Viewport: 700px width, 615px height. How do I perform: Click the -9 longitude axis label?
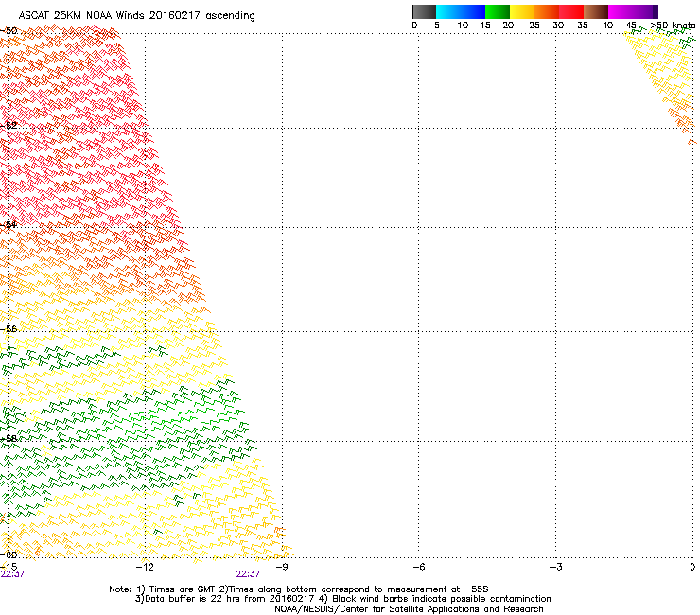[x=282, y=567]
